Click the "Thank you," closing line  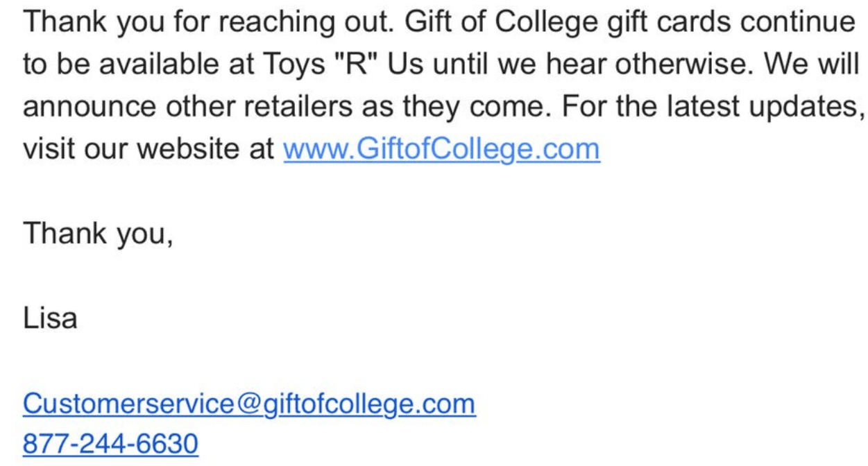pos(98,234)
